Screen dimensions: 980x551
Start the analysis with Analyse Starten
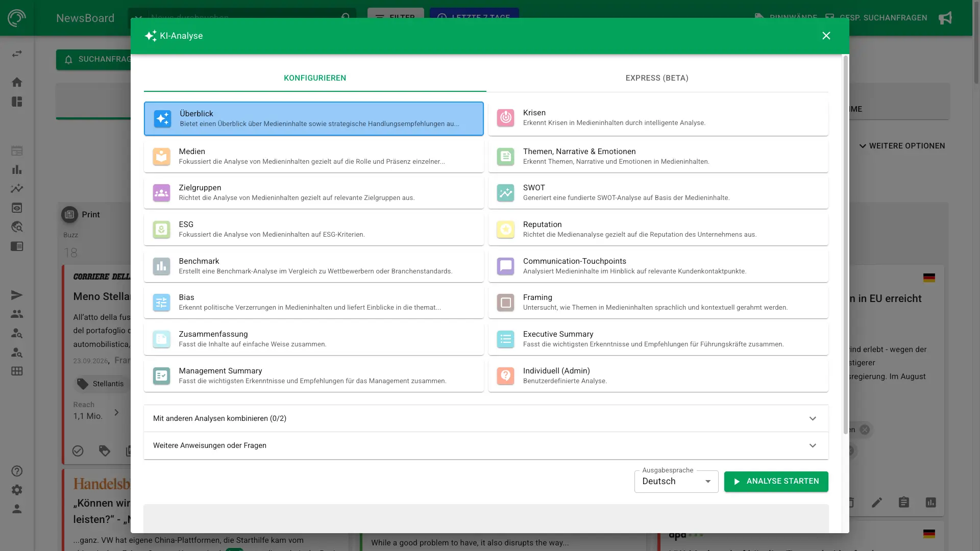click(x=776, y=482)
